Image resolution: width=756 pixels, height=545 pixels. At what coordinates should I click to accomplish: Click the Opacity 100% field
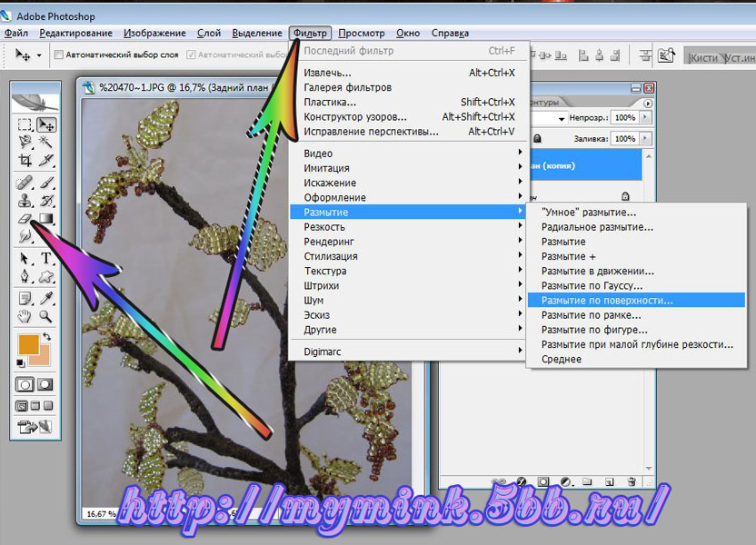[x=625, y=117]
